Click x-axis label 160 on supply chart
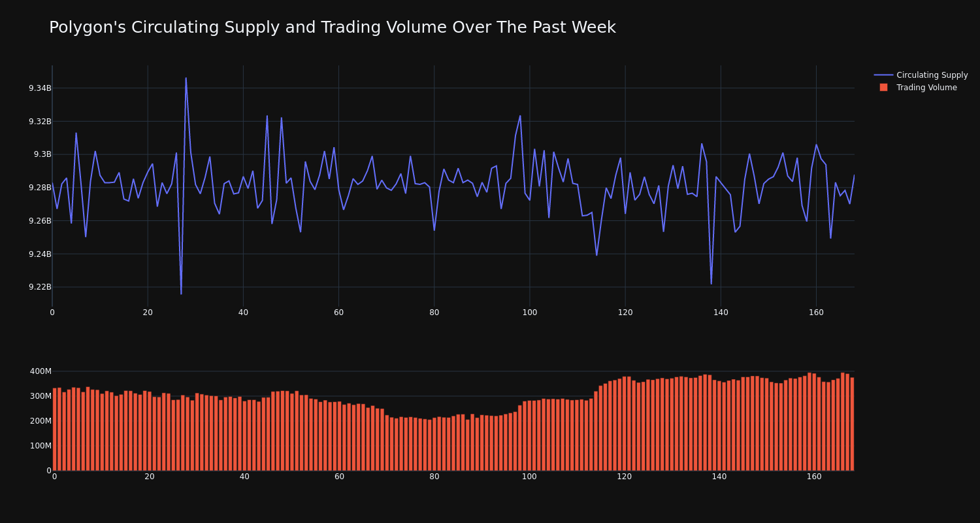 point(816,312)
